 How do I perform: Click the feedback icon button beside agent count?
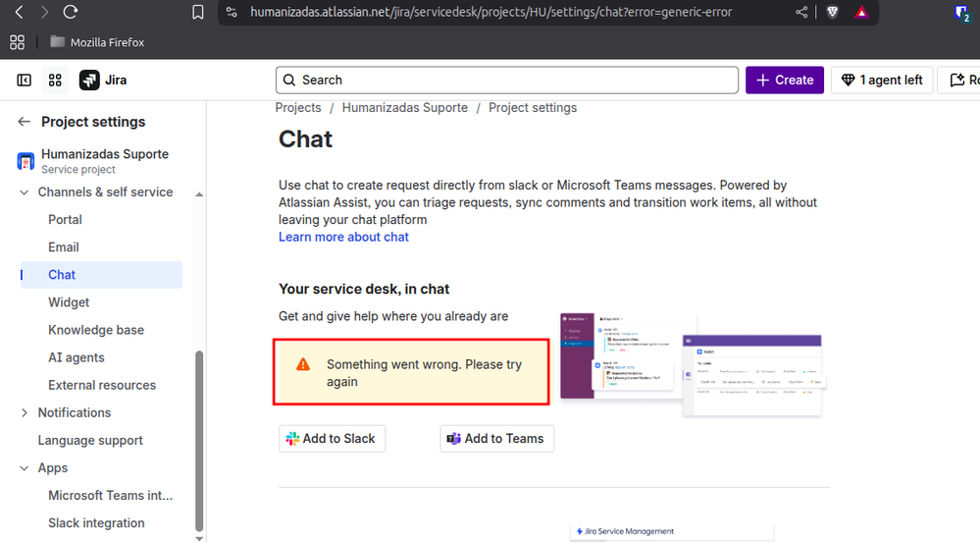click(959, 81)
